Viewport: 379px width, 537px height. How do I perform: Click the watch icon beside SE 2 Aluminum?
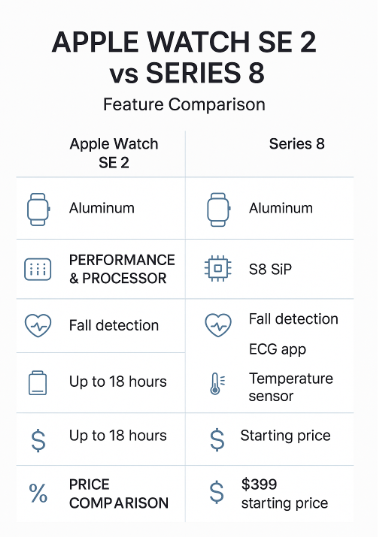tap(38, 209)
